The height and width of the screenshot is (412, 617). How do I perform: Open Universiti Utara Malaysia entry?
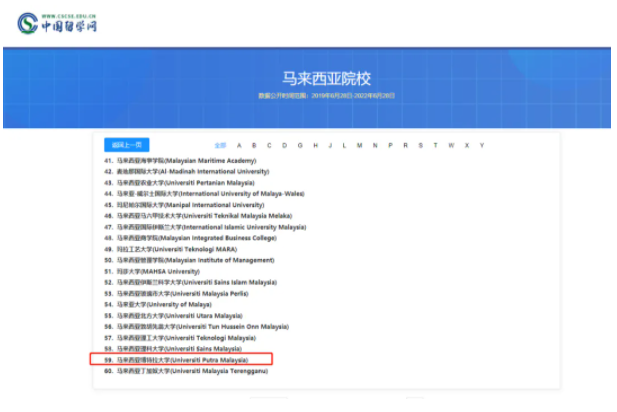(174, 316)
